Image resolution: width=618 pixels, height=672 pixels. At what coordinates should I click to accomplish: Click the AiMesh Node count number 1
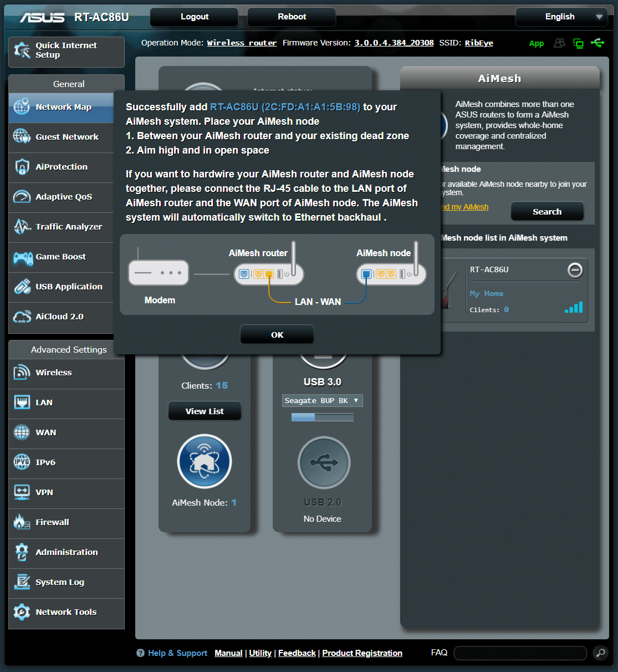pos(234,502)
